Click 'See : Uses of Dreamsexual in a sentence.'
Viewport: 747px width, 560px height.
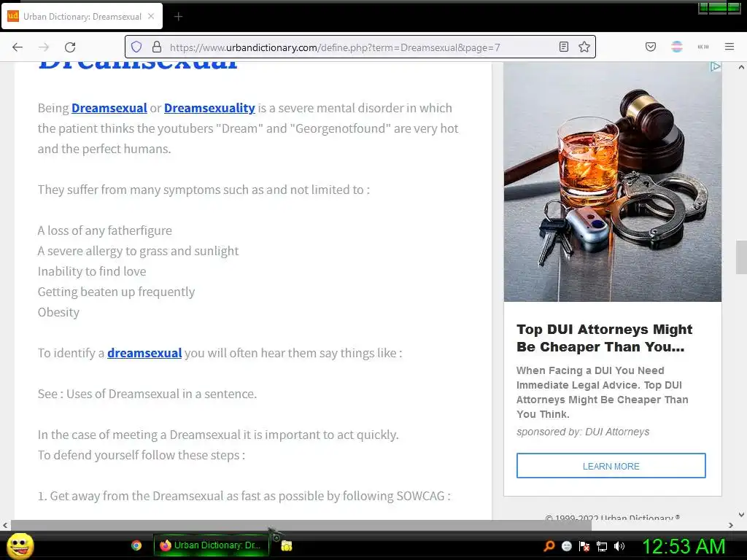pos(147,394)
